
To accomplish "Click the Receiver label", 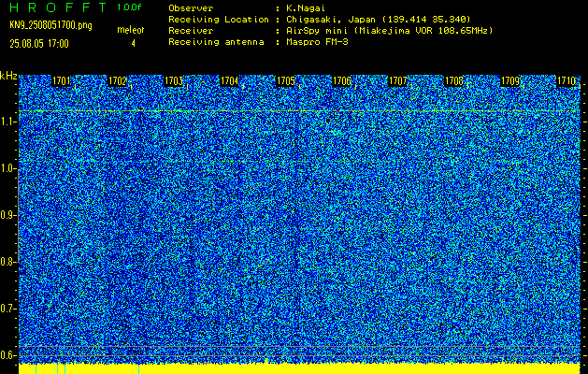I will pos(191,30).
